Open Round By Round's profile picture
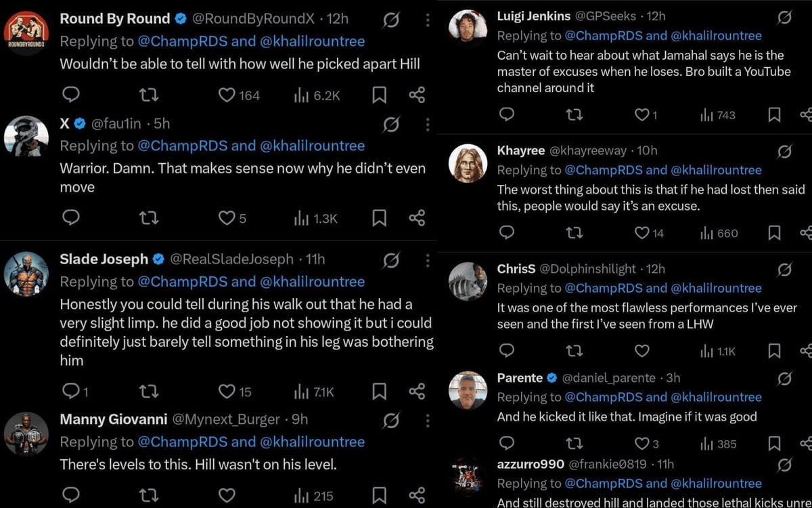Screen dimensions: 812x508 coord(26,33)
